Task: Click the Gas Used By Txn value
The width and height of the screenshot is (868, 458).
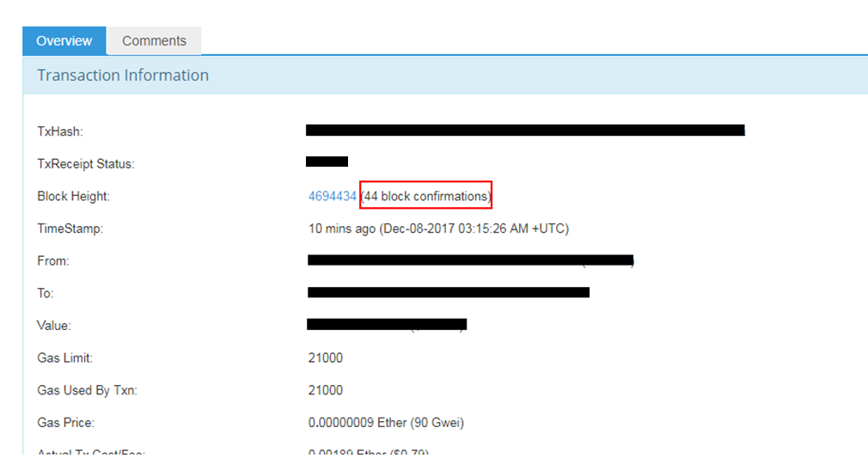Action: click(325, 390)
